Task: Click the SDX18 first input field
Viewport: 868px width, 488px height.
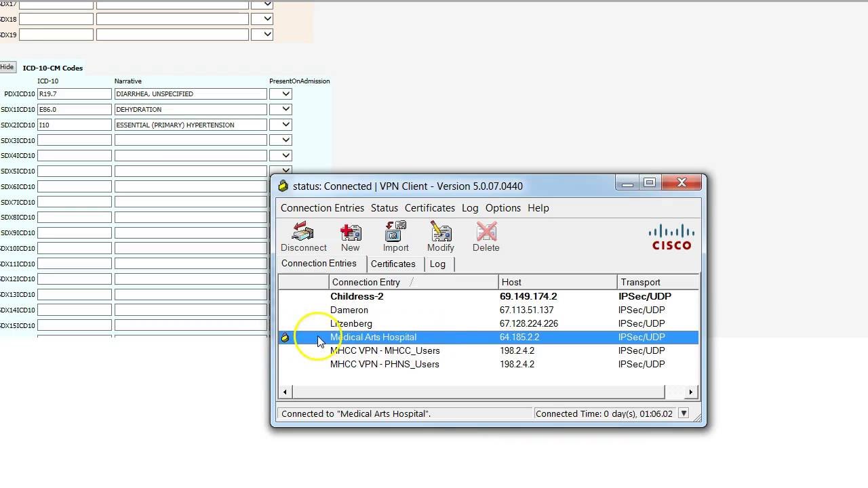Action: [56, 19]
